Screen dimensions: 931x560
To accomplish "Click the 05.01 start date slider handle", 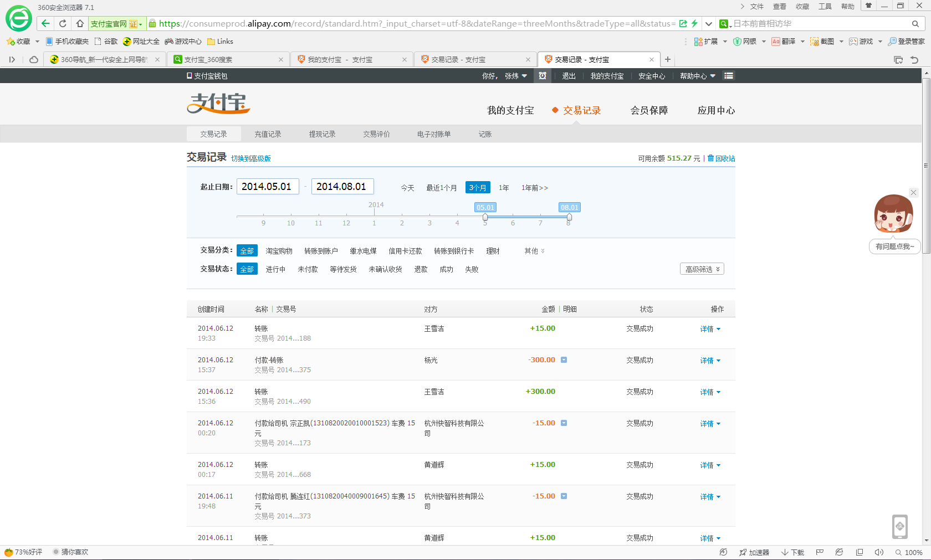I will pyautogui.click(x=485, y=217).
